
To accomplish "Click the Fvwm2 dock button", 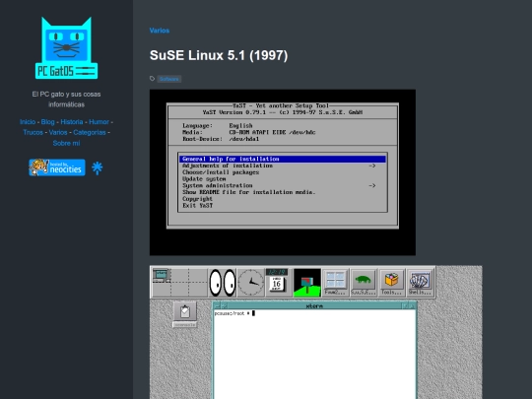I will (335, 283).
